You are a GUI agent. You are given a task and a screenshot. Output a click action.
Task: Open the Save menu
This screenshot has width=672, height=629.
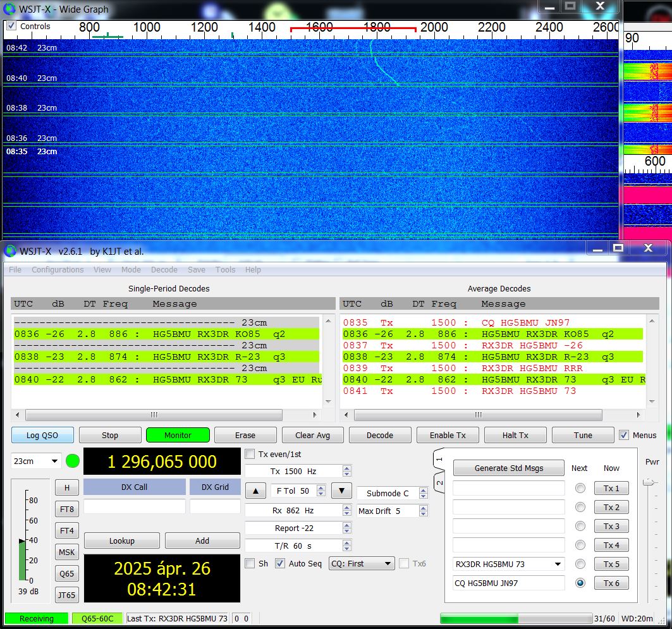click(x=196, y=269)
